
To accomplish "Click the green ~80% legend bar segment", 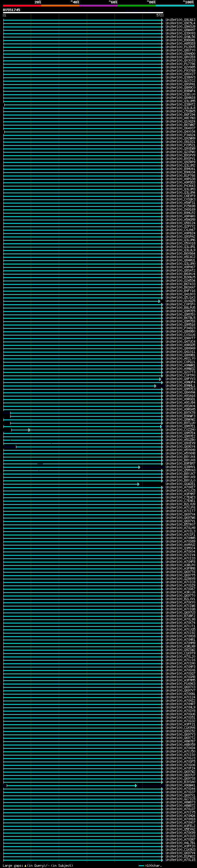I will [x=137, y=6].
